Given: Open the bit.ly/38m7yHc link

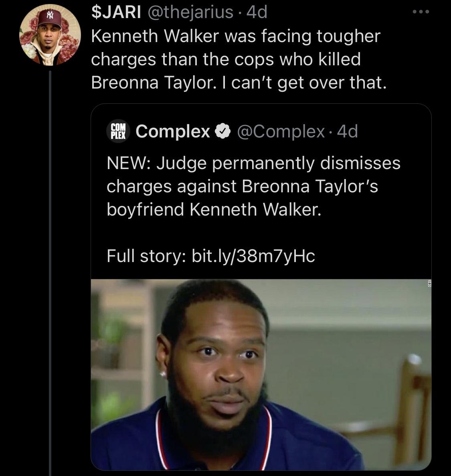Looking at the screenshot, I should pyautogui.click(x=253, y=256).
